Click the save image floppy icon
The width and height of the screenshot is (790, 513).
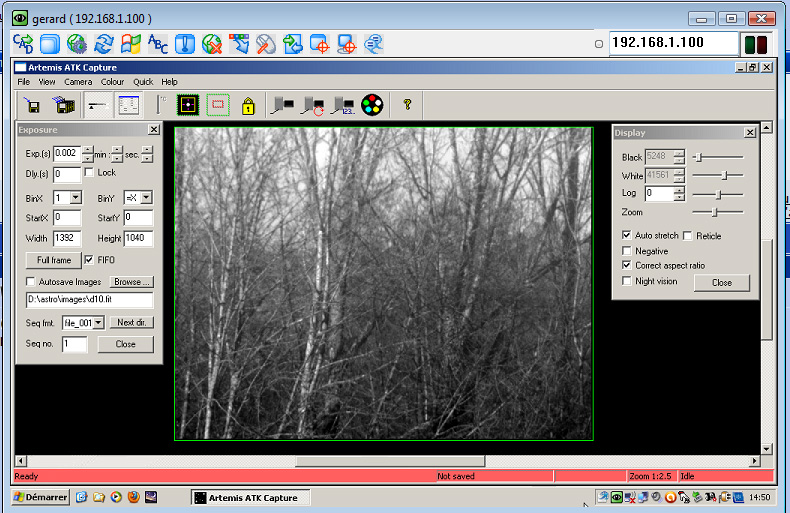(33, 105)
